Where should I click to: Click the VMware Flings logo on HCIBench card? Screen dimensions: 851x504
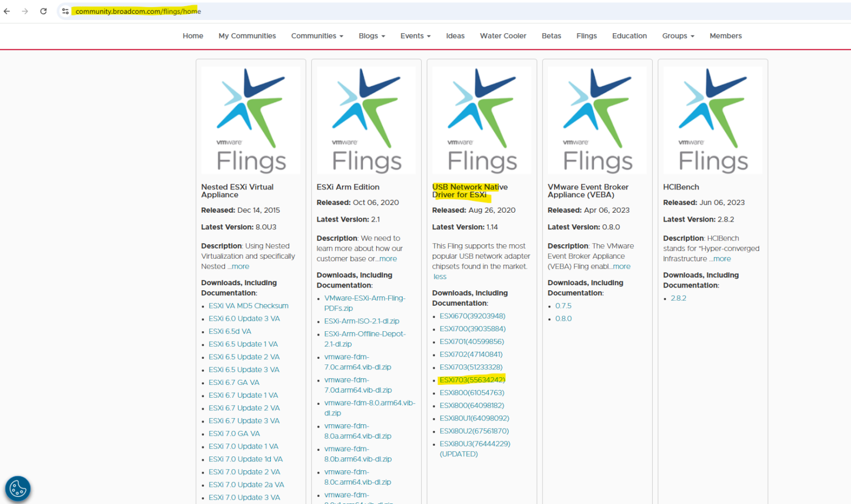pos(712,120)
